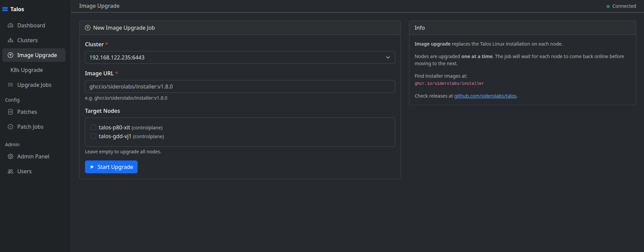Go to the Upgrade Jobs page
The image size is (644, 252).
pos(34,85)
